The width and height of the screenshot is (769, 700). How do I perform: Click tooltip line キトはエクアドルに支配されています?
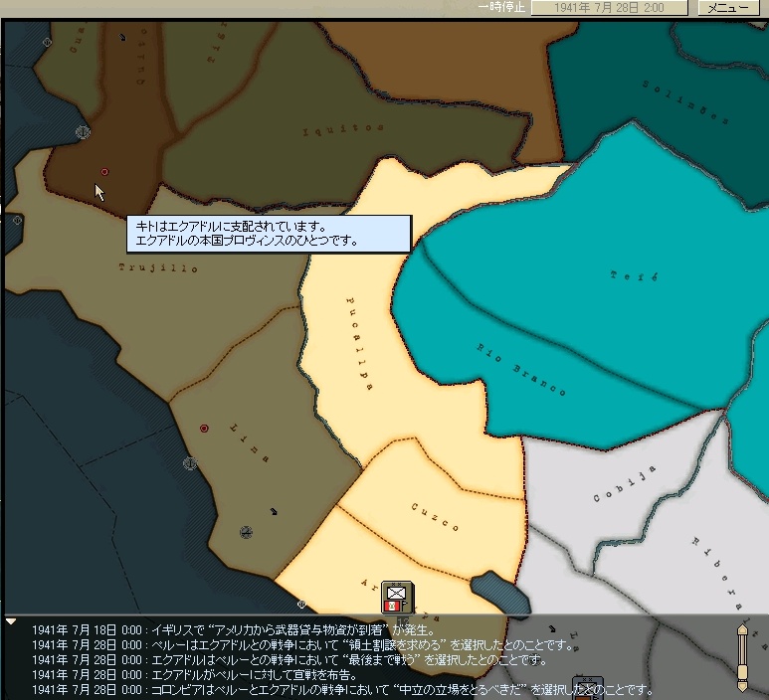tap(231, 227)
